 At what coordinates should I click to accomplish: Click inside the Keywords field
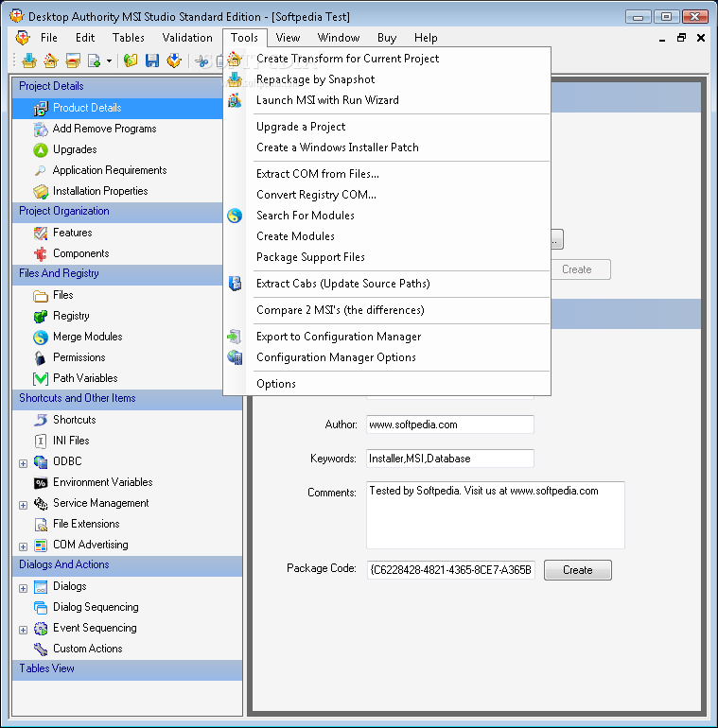[x=450, y=459]
